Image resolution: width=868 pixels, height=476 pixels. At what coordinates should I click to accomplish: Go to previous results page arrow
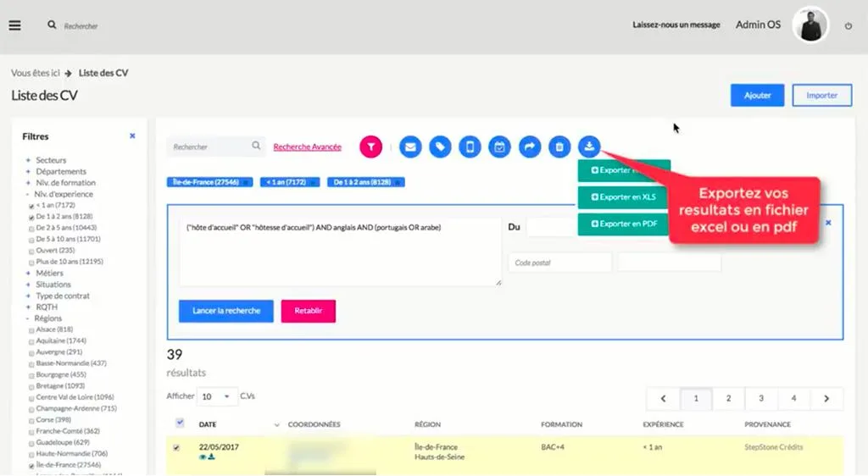tap(663, 399)
